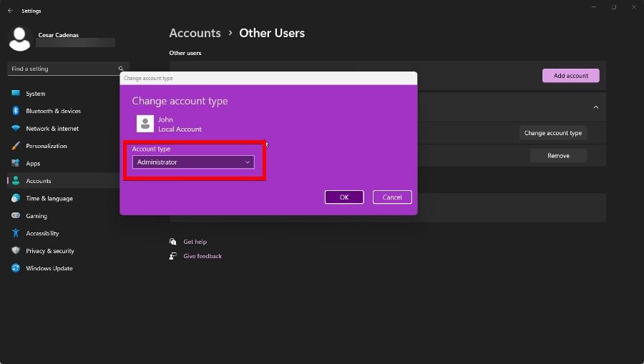Click the Accessibility figure icon
Screen dimensions: 644x364
pyautogui.click(x=16, y=233)
